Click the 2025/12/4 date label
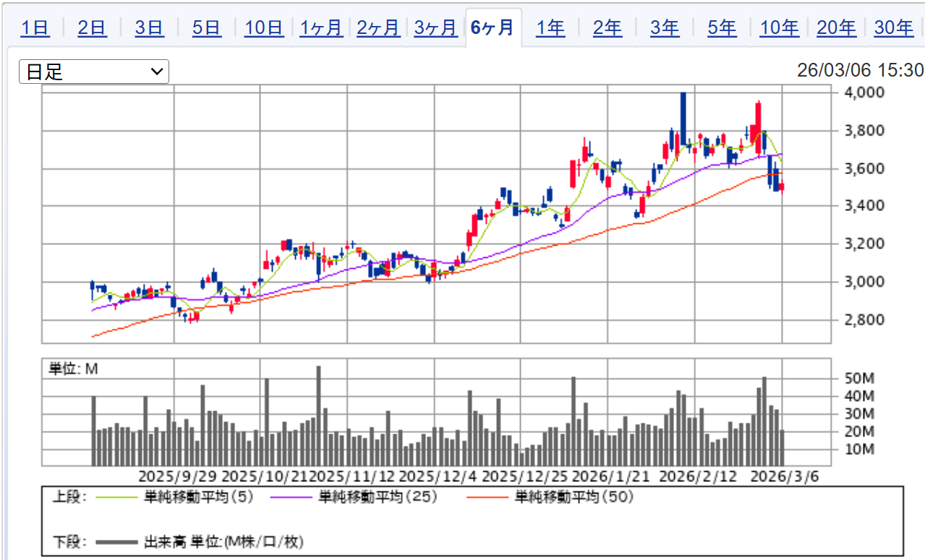 click(438, 477)
